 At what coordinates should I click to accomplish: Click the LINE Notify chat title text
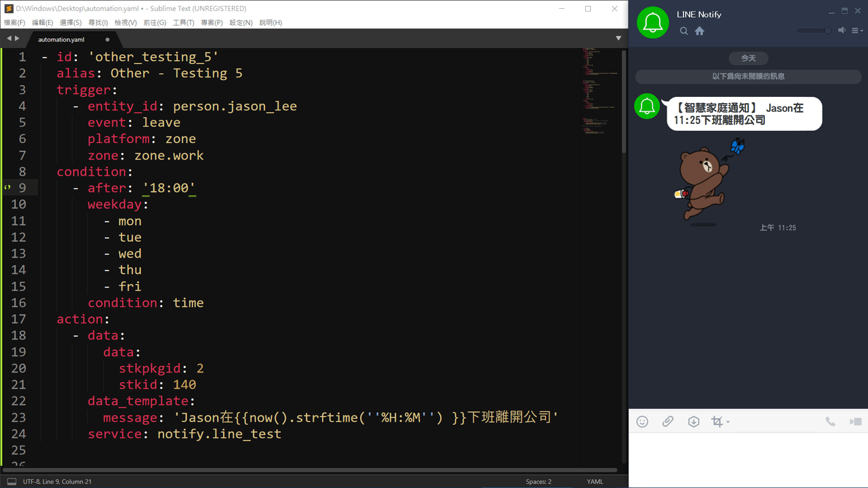pyautogui.click(x=699, y=14)
